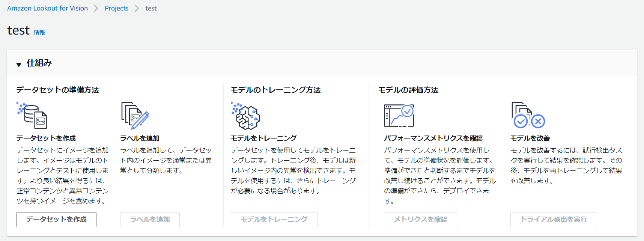The height and width of the screenshot is (241, 644).
Task: Click the training description paragraph
Action: [293, 170]
